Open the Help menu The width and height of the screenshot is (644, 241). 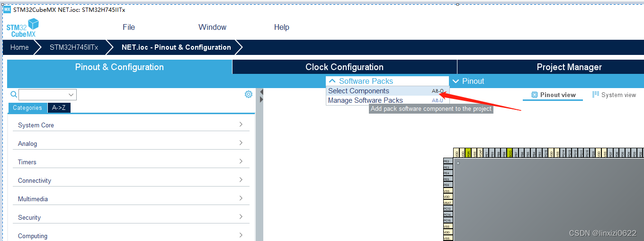[x=281, y=27]
